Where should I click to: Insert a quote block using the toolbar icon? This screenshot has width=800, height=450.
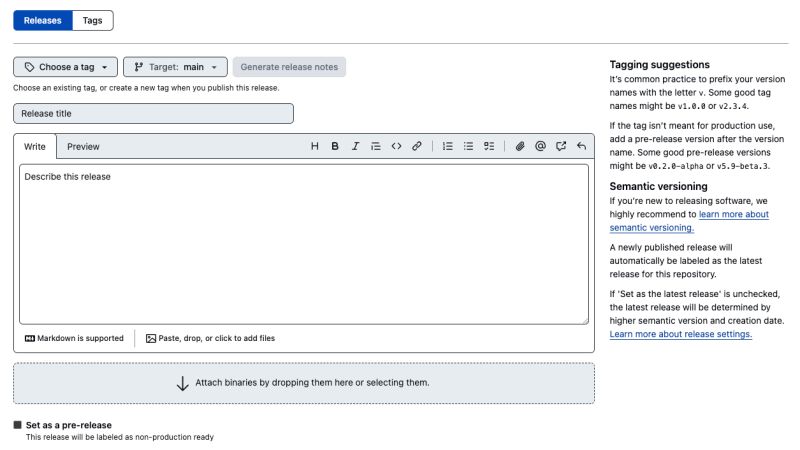tap(376, 146)
